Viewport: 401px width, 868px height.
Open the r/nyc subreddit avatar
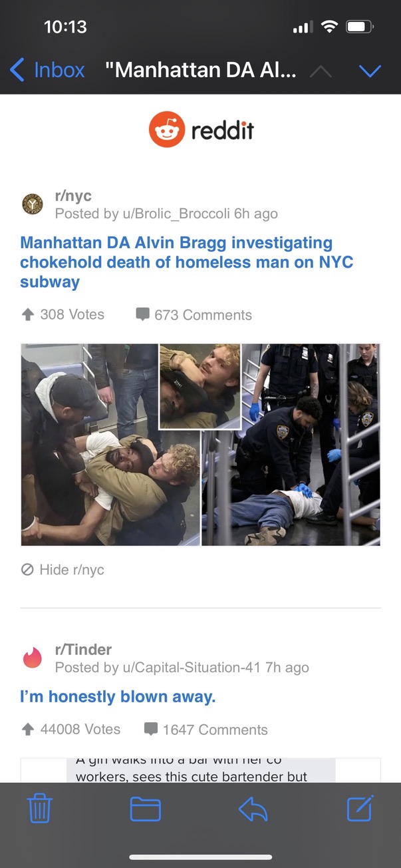click(x=33, y=204)
